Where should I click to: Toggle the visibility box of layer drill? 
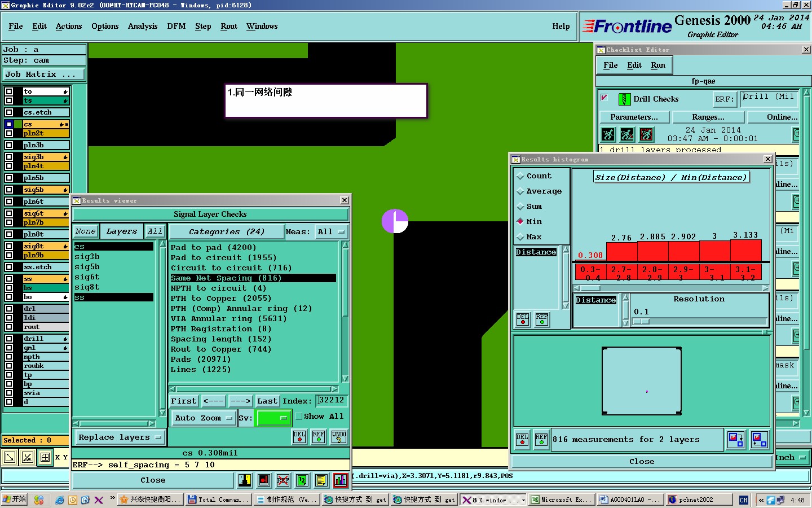(x=9, y=339)
